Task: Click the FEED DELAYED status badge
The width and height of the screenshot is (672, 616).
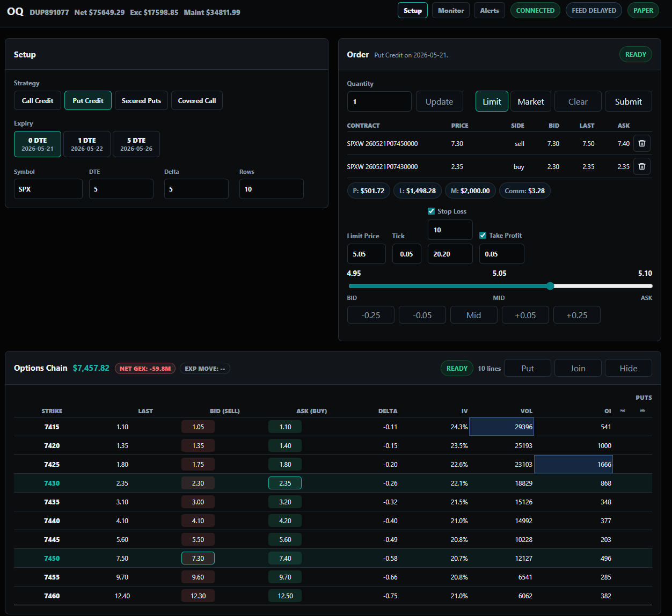Action: point(594,10)
